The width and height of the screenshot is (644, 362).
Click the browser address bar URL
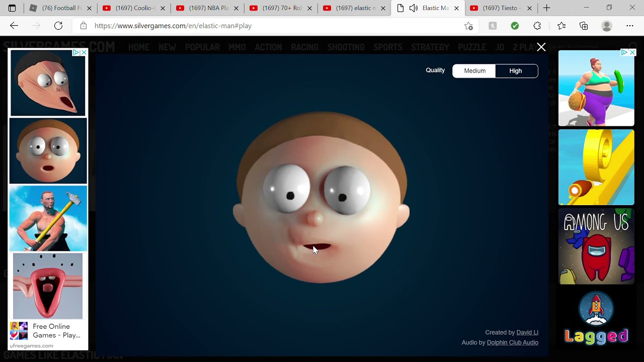(x=173, y=26)
